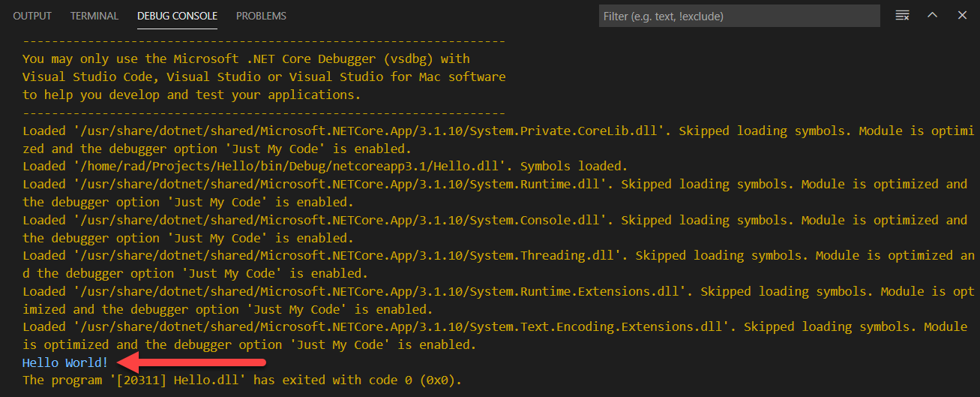Image resolution: width=980 pixels, height=397 pixels.
Task: Click the 'to help you develop and test' line
Action: click(191, 95)
